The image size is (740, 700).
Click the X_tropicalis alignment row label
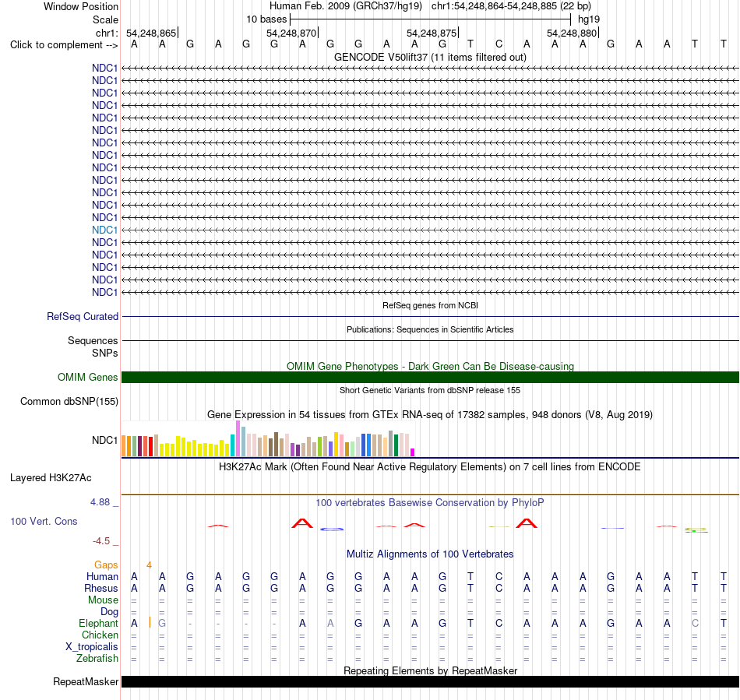pyautogui.click(x=92, y=647)
